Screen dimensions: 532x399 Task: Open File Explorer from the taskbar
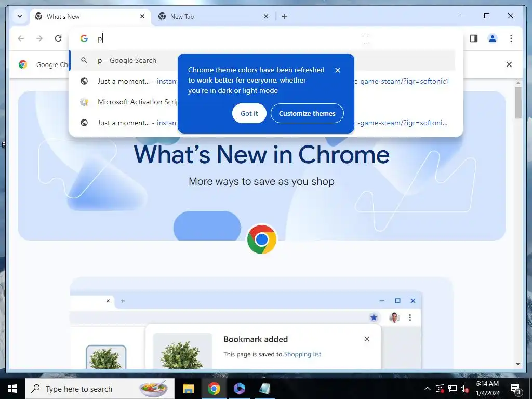point(188,389)
